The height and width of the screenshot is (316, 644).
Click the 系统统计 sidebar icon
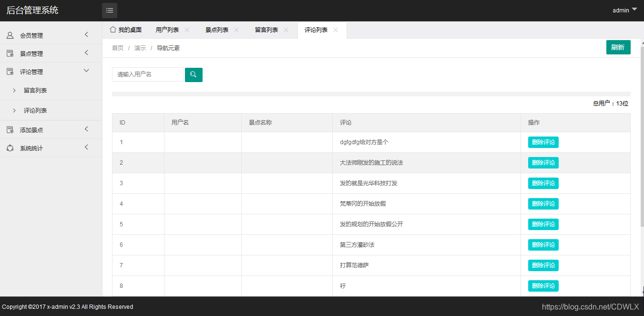point(10,148)
